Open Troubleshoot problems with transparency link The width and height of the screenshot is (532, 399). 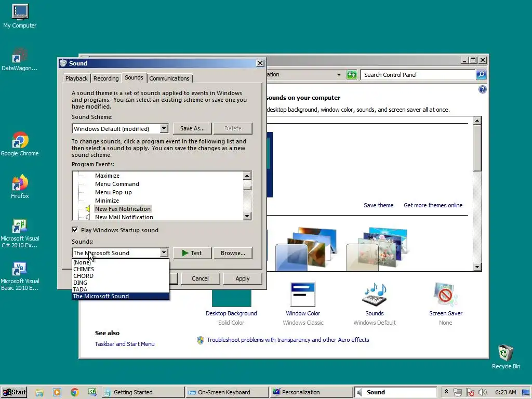tap(288, 340)
